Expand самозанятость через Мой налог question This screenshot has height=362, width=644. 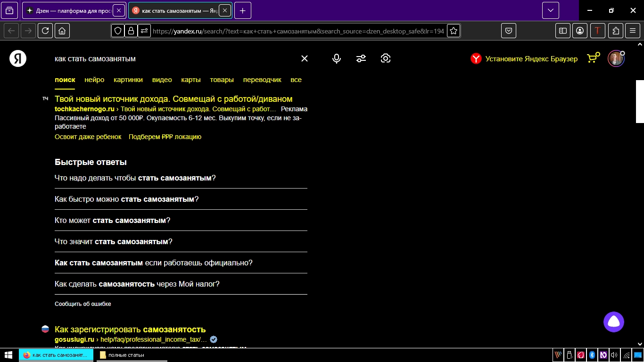pyautogui.click(x=181, y=284)
